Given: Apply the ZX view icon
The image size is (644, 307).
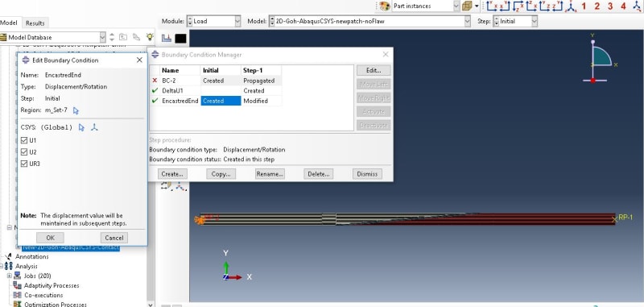Looking at the screenshot, I should pyautogui.click(x=531, y=6).
